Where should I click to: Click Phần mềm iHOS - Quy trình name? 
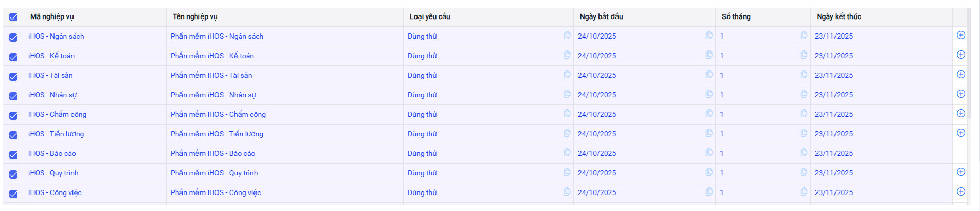tap(214, 173)
